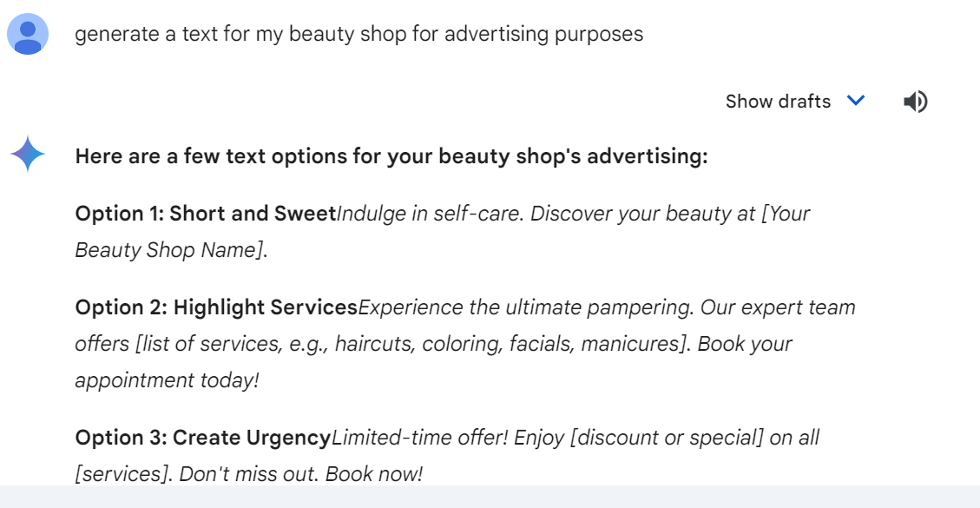Screen dimensions: 980x508
Task: Click the response heading about text options
Action: (391, 157)
